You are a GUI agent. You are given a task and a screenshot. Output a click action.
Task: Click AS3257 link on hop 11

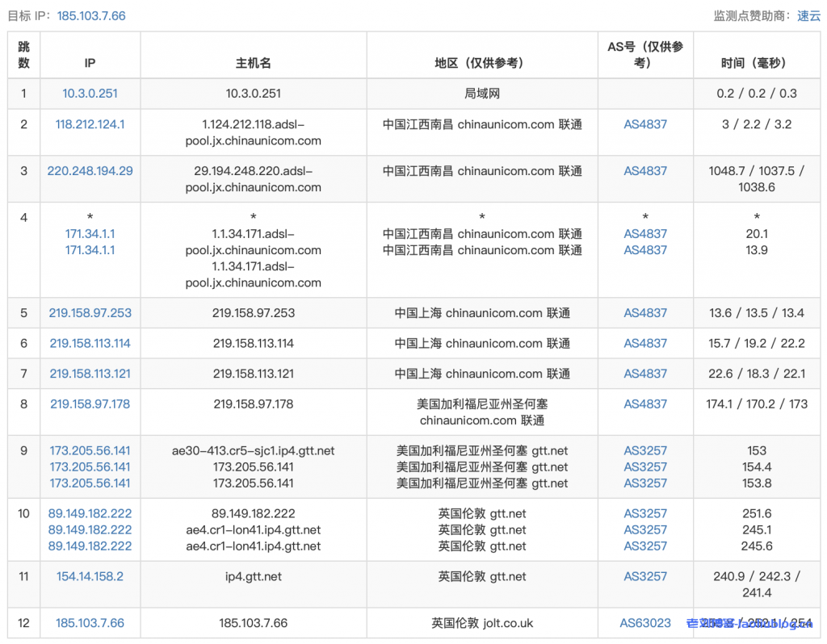click(x=644, y=576)
